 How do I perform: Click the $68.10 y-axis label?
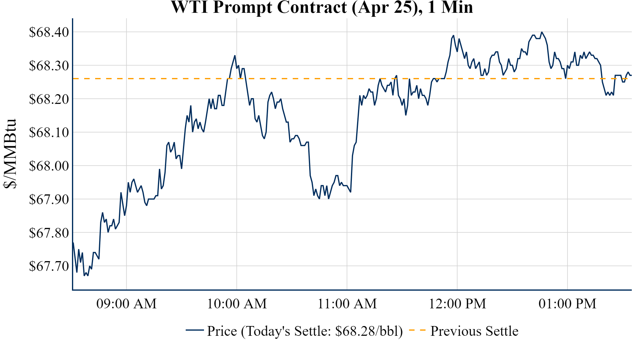point(49,133)
